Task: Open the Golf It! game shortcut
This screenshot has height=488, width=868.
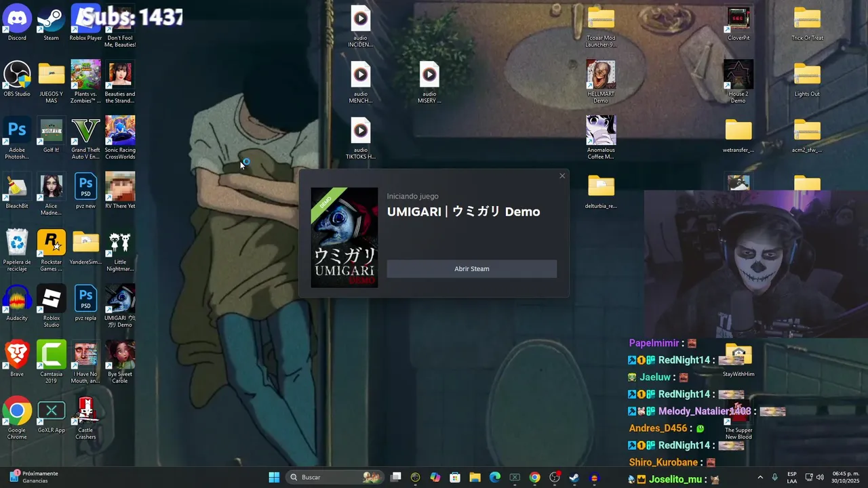Action: [x=52, y=135]
